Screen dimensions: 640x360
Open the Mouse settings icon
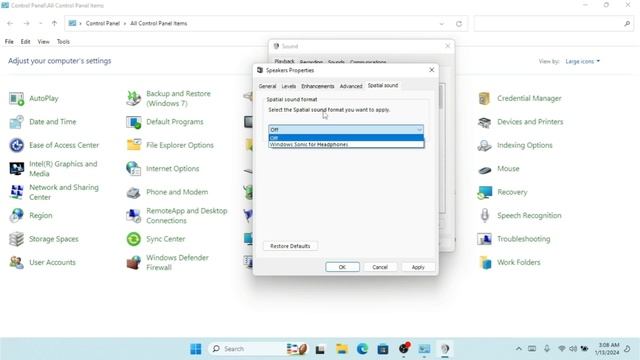484,169
